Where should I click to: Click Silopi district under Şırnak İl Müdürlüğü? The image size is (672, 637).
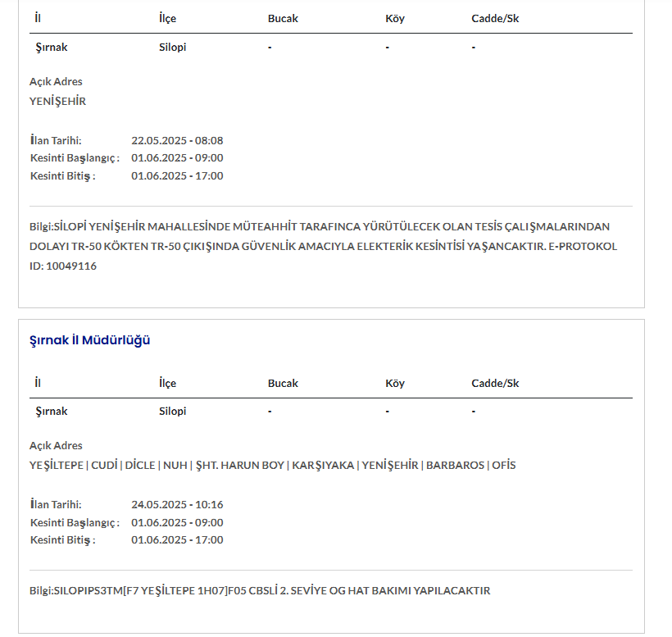tap(172, 412)
